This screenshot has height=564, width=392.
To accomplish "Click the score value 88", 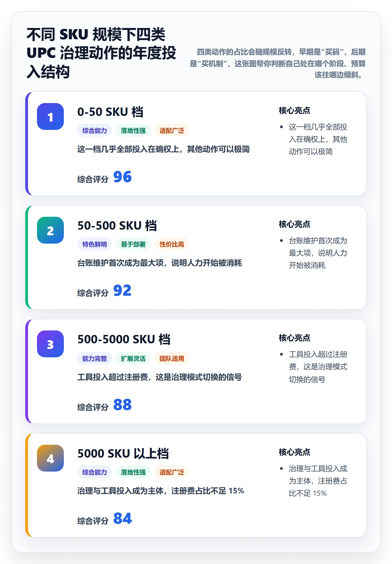I will tap(122, 405).
